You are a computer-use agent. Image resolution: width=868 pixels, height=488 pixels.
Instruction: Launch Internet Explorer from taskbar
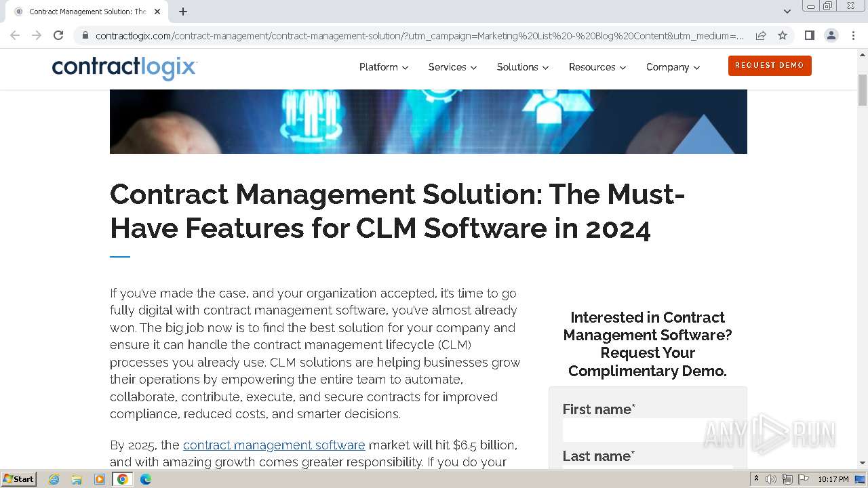pos(54,479)
